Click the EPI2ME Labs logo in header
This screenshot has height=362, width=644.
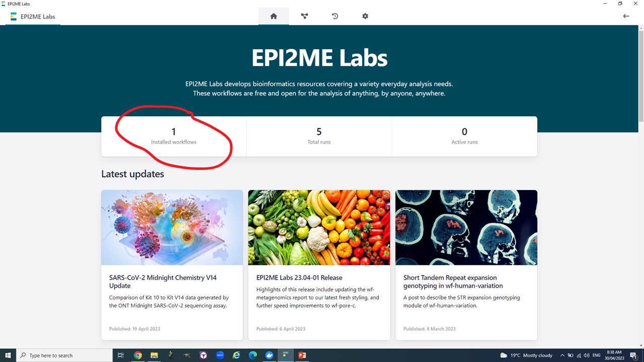[x=33, y=16]
